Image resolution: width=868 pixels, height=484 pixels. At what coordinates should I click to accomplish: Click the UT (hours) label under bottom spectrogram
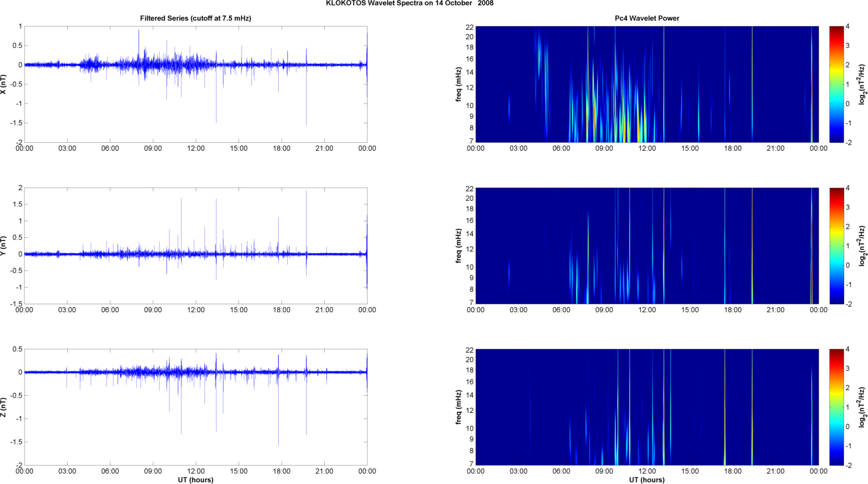(647, 479)
